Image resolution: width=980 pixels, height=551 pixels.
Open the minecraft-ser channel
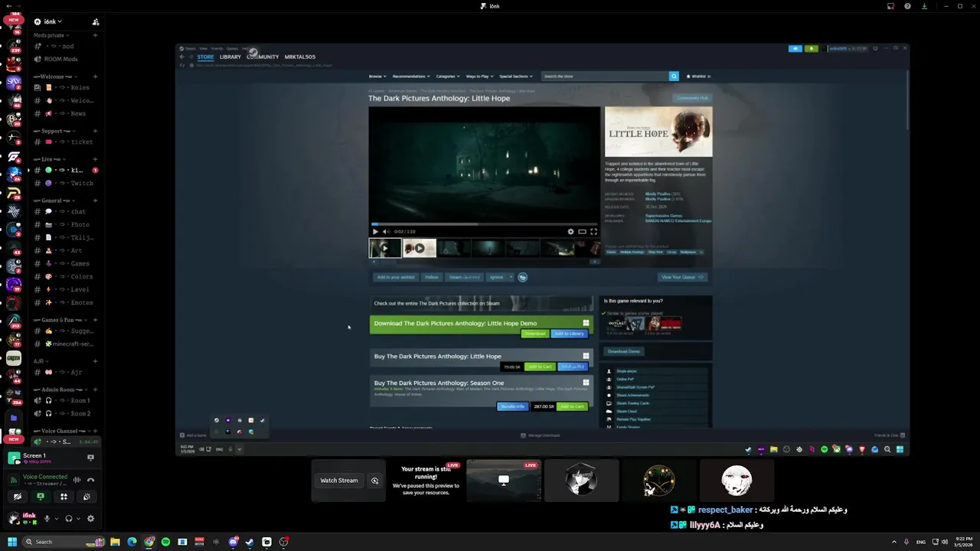[67, 344]
